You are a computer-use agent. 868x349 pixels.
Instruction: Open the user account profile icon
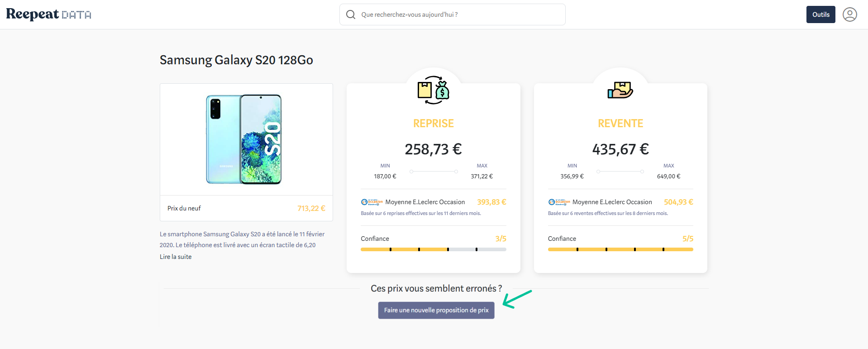click(849, 14)
